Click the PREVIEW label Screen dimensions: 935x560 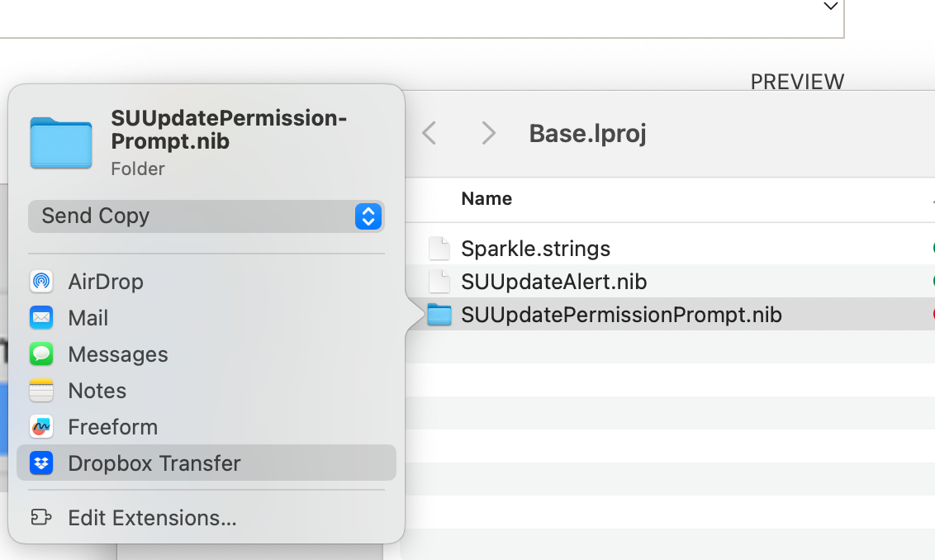click(797, 82)
